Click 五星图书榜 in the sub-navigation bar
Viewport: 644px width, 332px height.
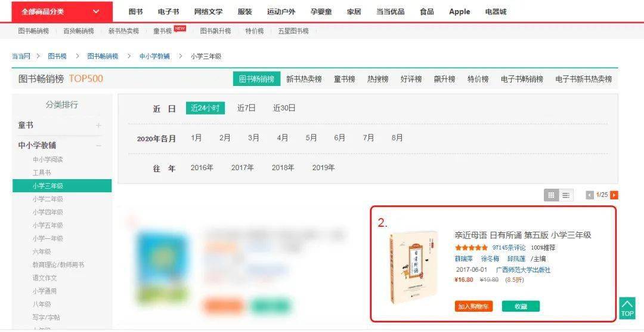point(293,31)
